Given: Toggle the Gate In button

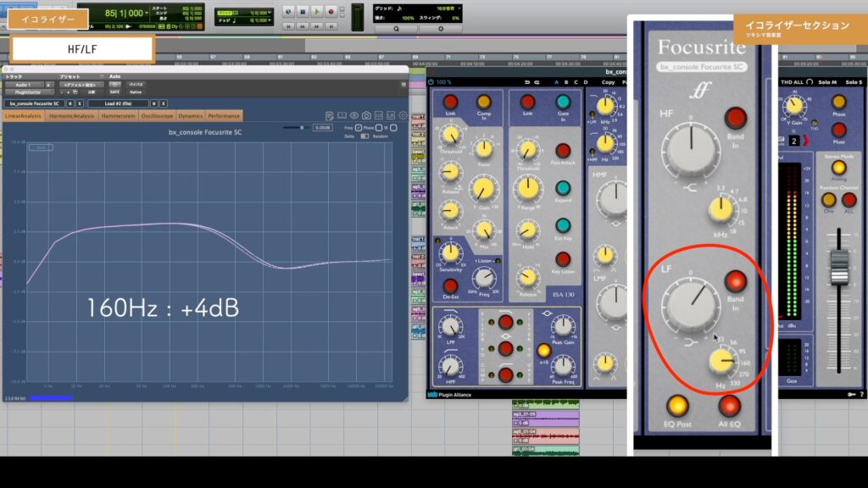Looking at the screenshot, I should 563,102.
